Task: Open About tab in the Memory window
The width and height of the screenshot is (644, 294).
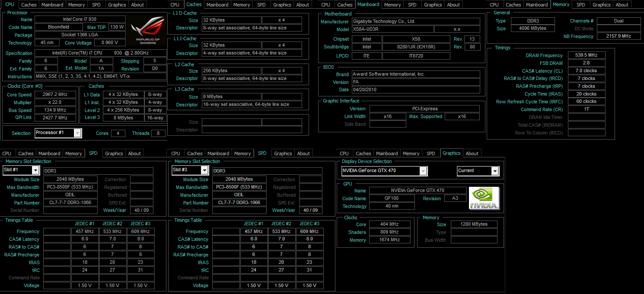Action: point(622,5)
